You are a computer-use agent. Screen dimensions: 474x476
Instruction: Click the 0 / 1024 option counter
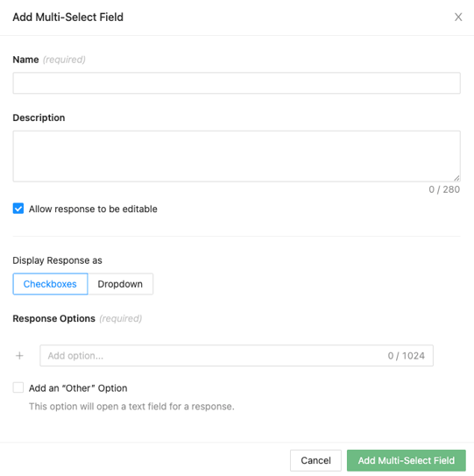pyautogui.click(x=406, y=356)
